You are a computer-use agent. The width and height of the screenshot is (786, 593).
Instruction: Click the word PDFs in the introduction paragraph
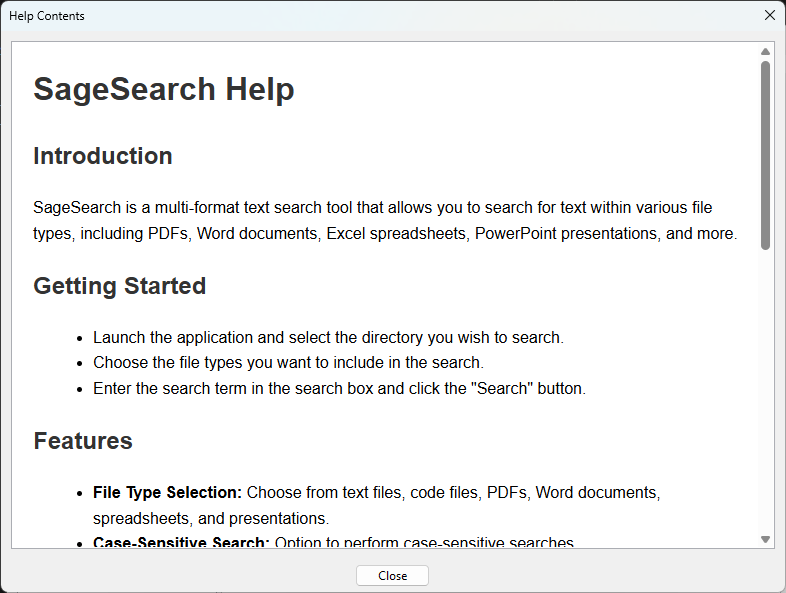[168, 234]
